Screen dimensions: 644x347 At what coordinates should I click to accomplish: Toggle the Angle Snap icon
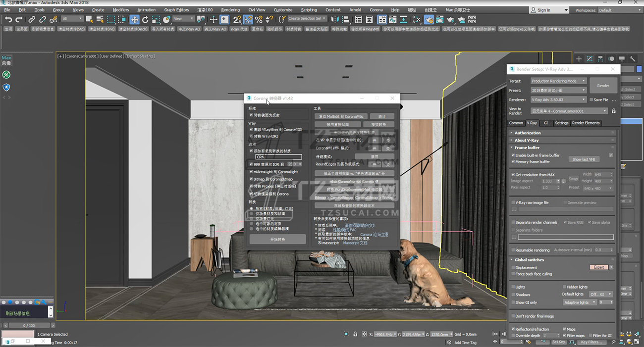click(x=248, y=19)
